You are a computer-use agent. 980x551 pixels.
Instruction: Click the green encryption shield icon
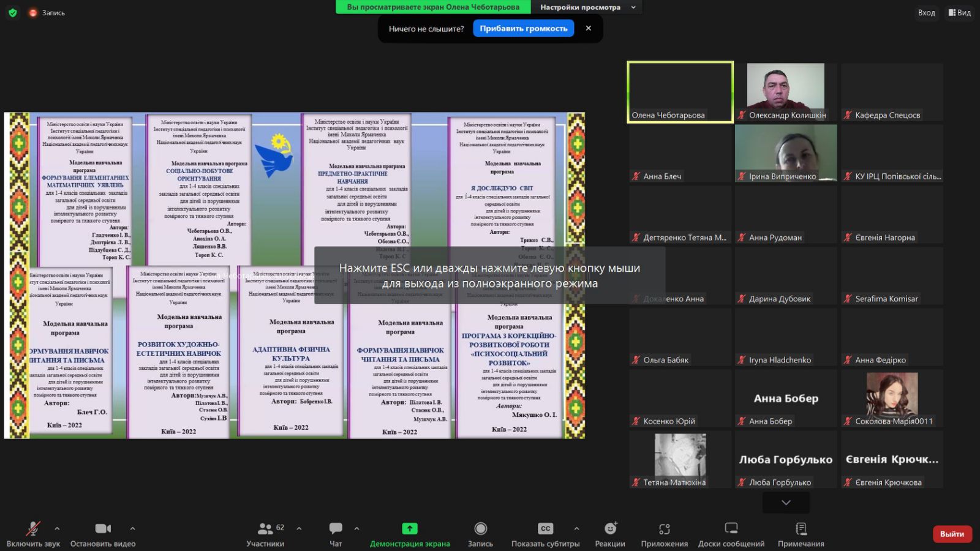(12, 12)
